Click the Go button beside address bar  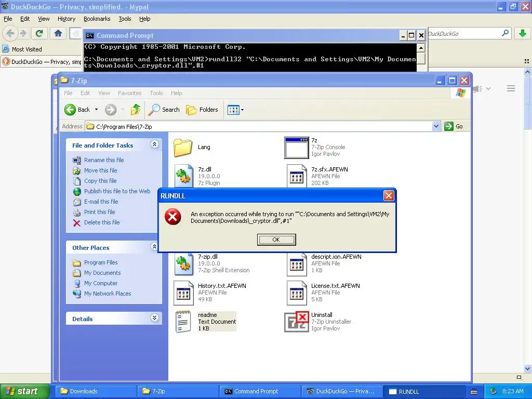tap(454, 126)
